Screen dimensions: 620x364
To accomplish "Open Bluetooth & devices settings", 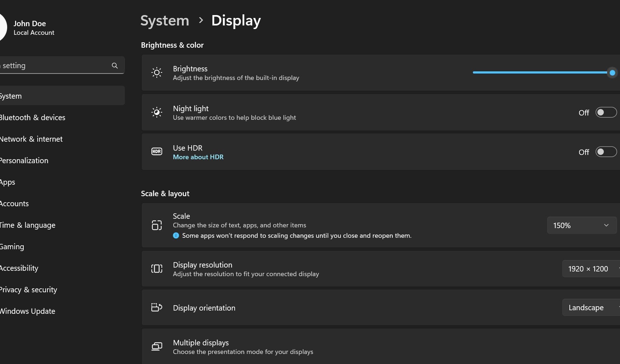I will 62,117.
